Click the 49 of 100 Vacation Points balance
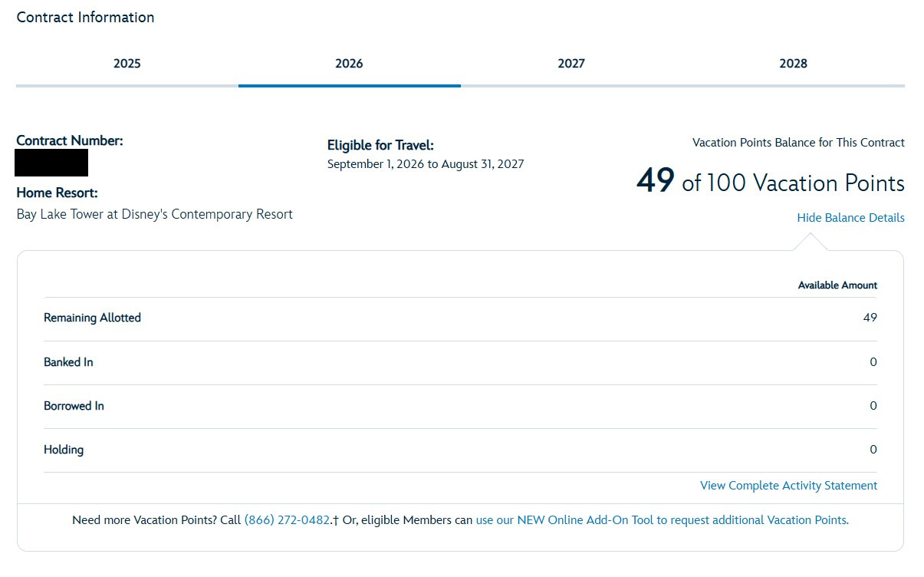924x577 pixels. (x=770, y=183)
